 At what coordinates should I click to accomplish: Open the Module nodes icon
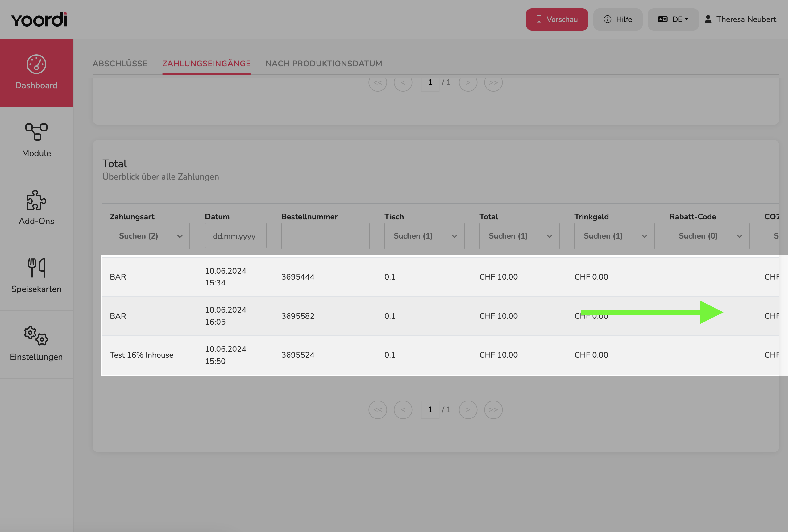pos(36,132)
